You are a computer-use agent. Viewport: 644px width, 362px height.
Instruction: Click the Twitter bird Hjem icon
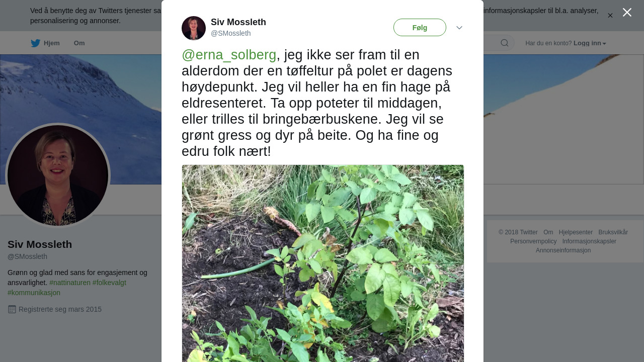click(35, 43)
